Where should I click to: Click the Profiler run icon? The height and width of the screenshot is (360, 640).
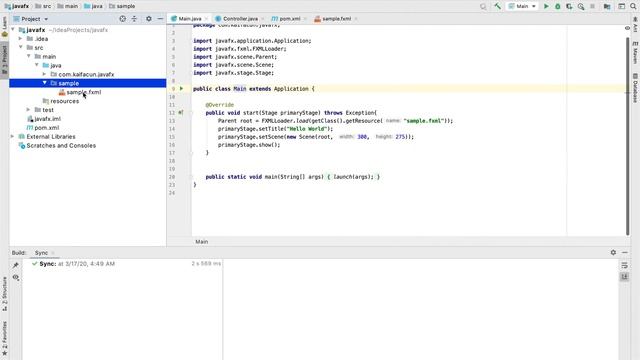pyautogui.click(x=581, y=6)
